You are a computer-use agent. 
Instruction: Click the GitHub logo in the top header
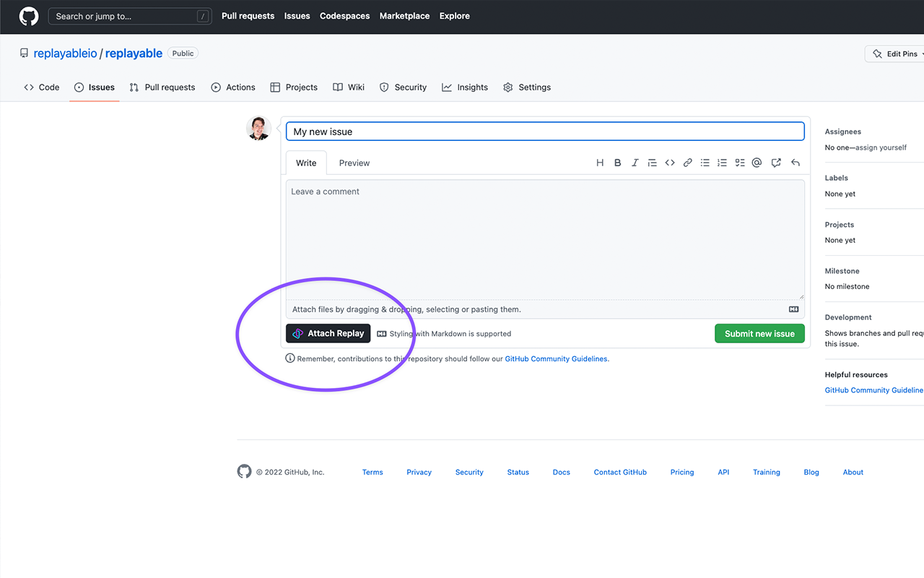(x=29, y=16)
